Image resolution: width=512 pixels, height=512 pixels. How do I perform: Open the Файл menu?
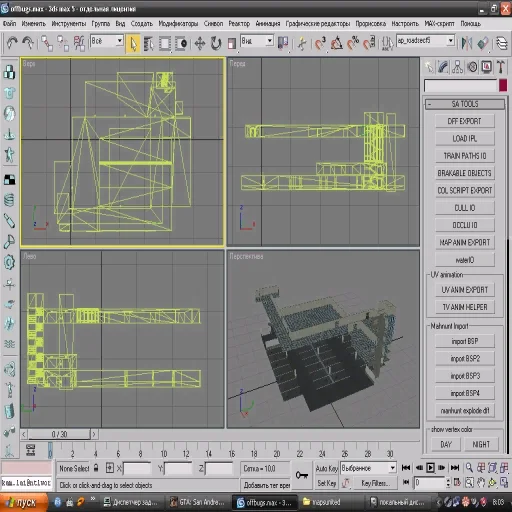point(9,24)
